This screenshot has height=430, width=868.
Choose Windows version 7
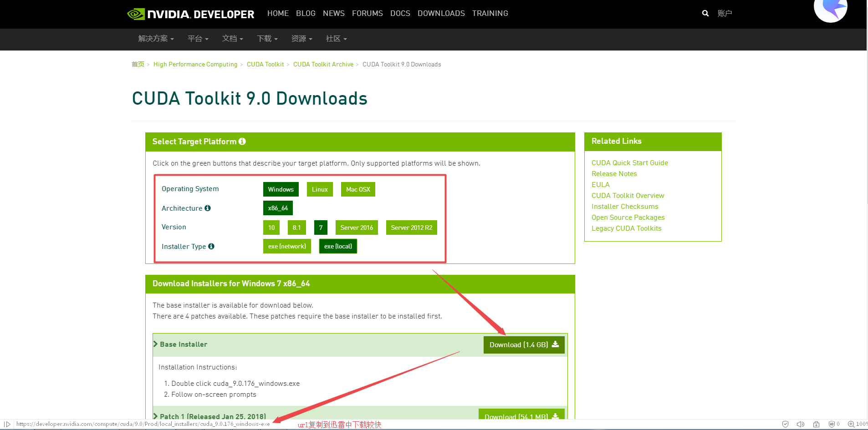point(321,228)
